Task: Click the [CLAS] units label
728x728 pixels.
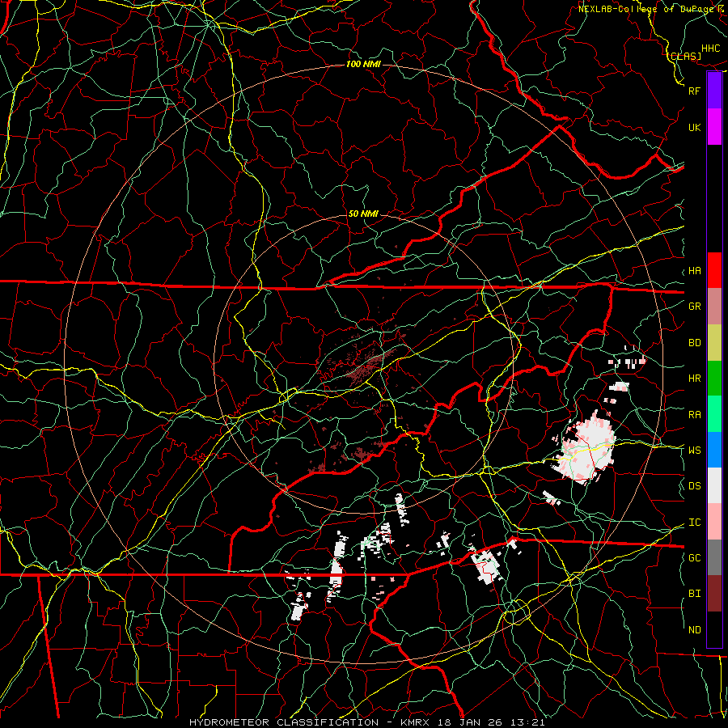Action: [x=684, y=57]
